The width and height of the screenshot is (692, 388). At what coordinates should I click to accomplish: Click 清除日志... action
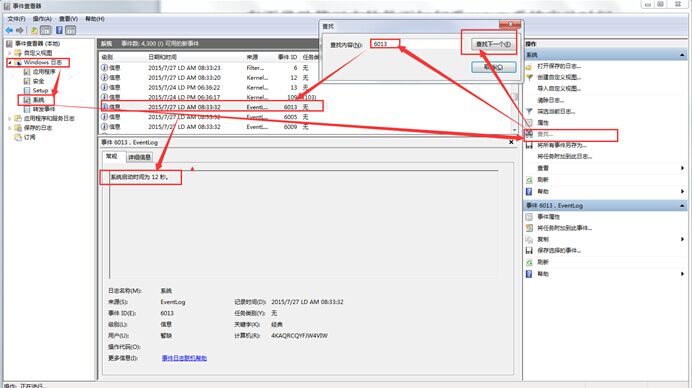(550, 100)
